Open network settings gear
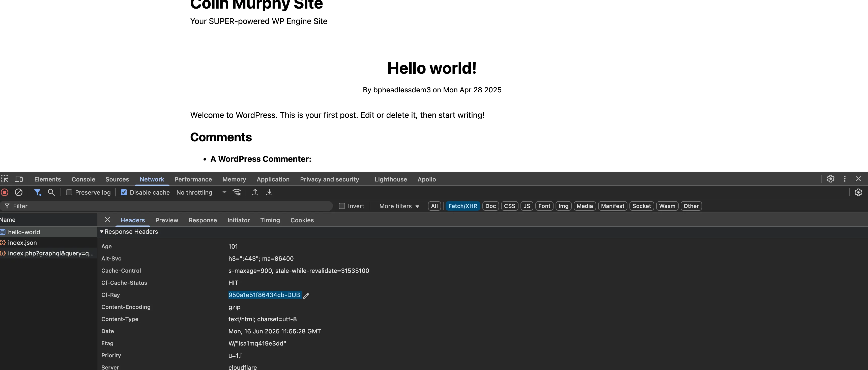 coord(858,192)
